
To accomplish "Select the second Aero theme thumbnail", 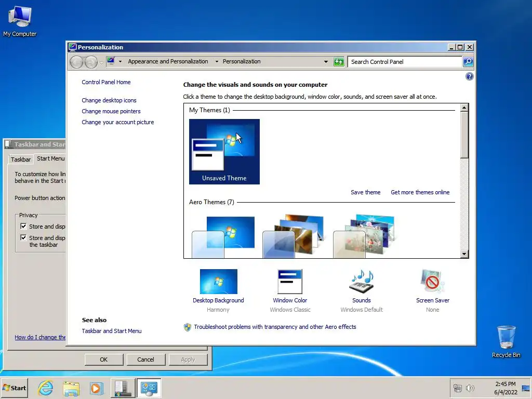I will tap(294, 236).
